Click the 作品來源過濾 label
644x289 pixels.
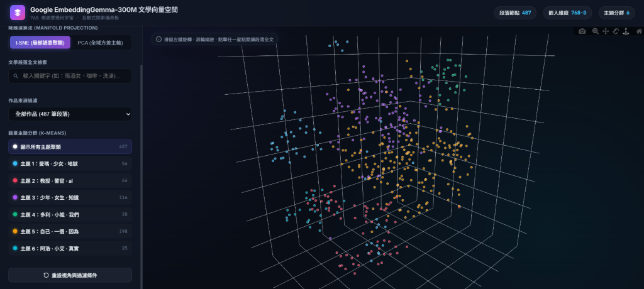[x=23, y=100]
